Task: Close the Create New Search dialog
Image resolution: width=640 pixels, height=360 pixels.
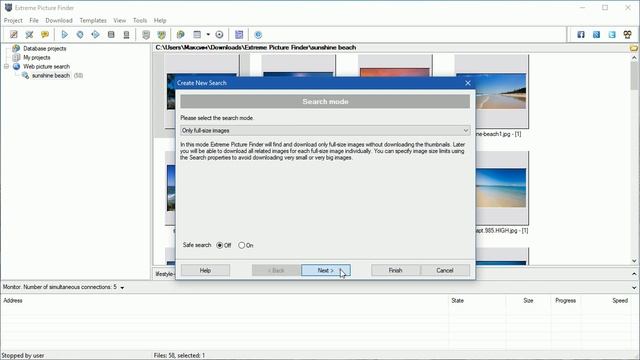Action: click(x=468, y=83)
